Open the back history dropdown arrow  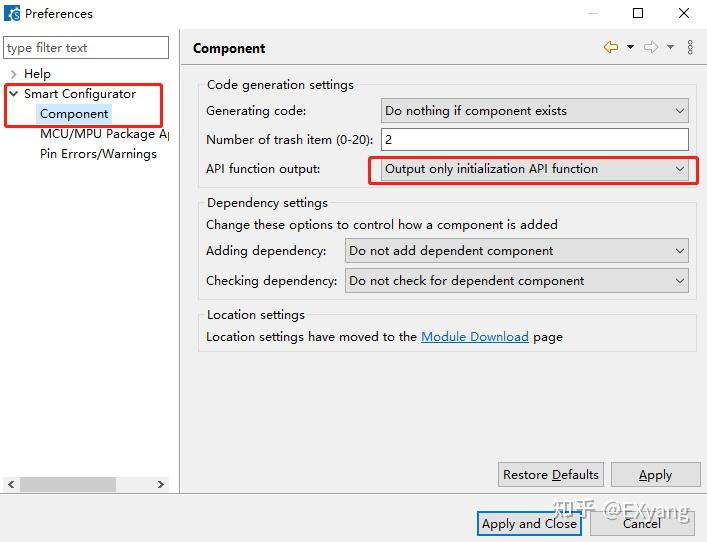click(x=631, y=48)
